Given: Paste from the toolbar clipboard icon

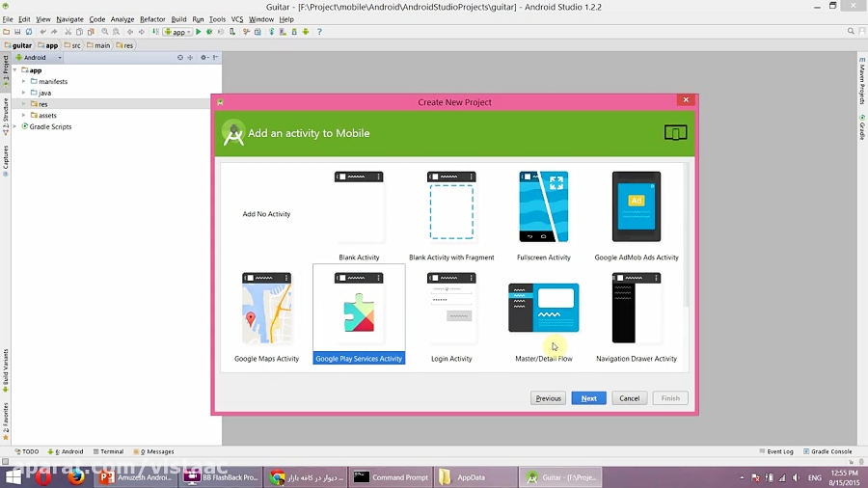Looking at the screenshot, I should pyautogui.click(x=91, y=32).
